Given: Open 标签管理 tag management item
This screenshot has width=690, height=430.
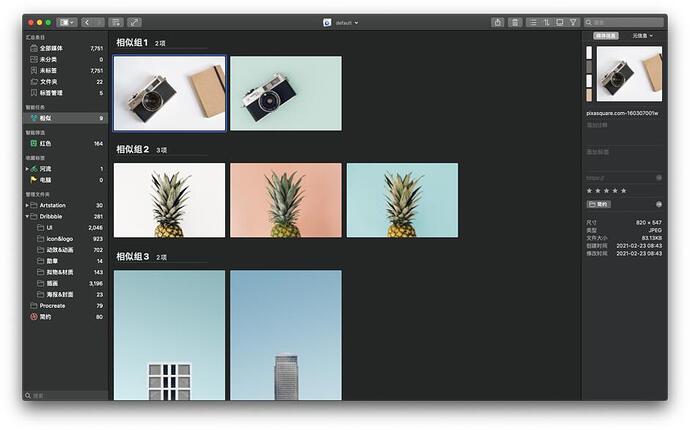Looking at the screenshot, I should pyautogui.click(x=50, y=93).
